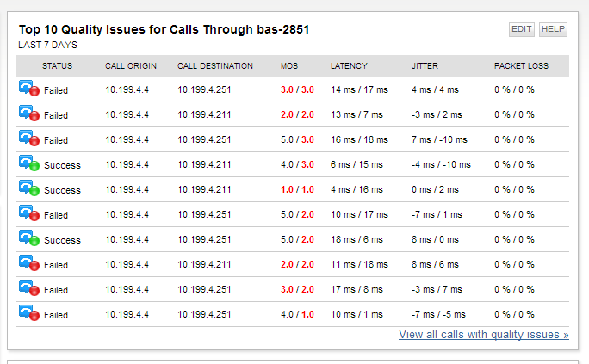Viewport: 589px width, 364px height.
Task: Click failed call icon with latency 11 ms / 18 ms
Action: pos(29,263)
